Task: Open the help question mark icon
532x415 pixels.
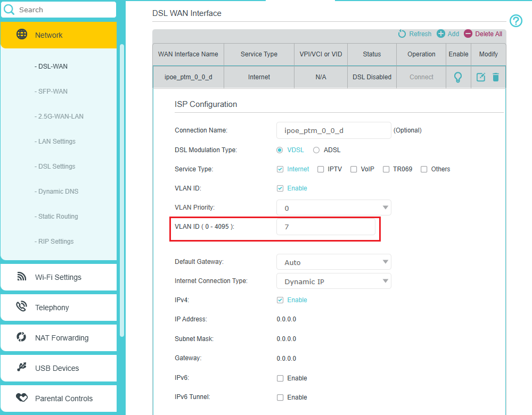Action: (x=515, y=21)
